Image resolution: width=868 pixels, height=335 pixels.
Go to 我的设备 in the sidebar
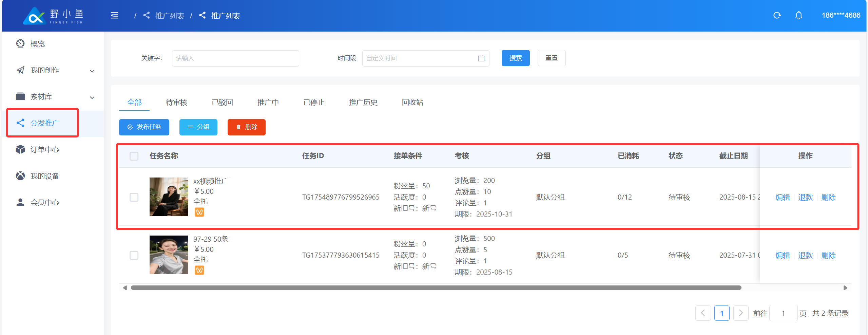[44, 176]
